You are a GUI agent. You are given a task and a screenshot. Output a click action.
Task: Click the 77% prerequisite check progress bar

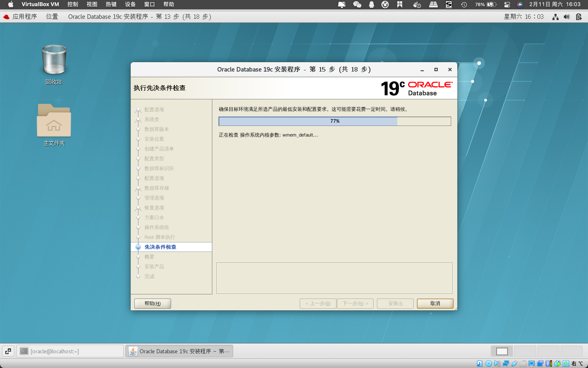pyautogui.click(x=335, y=121)
